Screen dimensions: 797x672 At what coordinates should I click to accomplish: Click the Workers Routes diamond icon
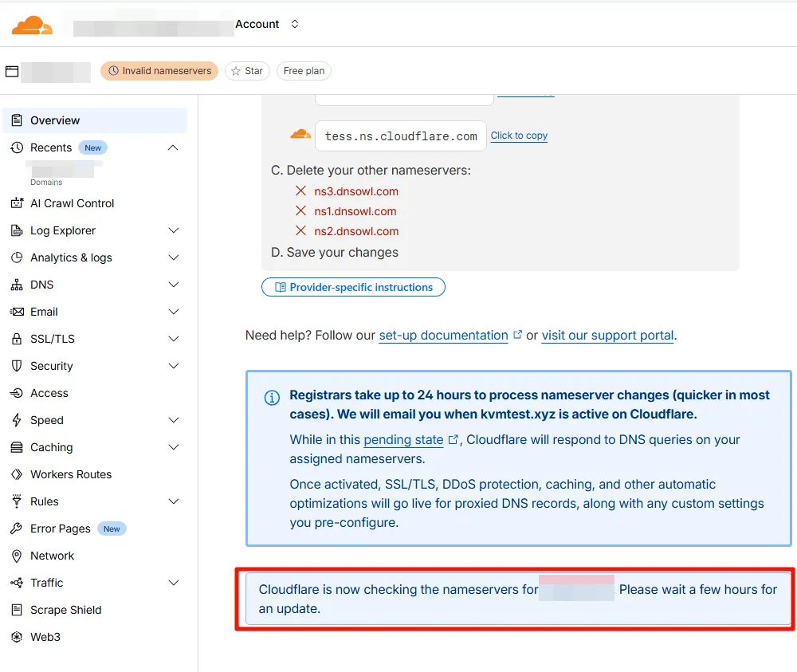17,474
